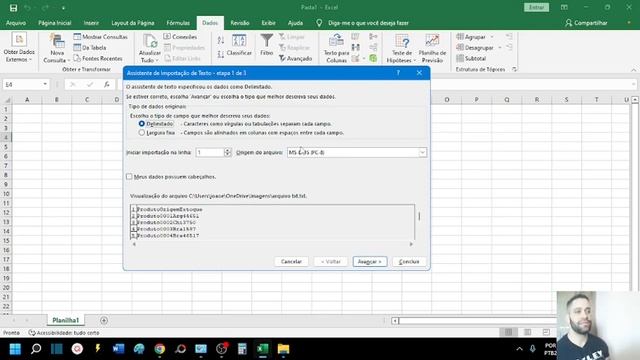Expand the Name Box dropdown arrow
The height and width of the screenshot is (360, 640).
coord(45,84)
